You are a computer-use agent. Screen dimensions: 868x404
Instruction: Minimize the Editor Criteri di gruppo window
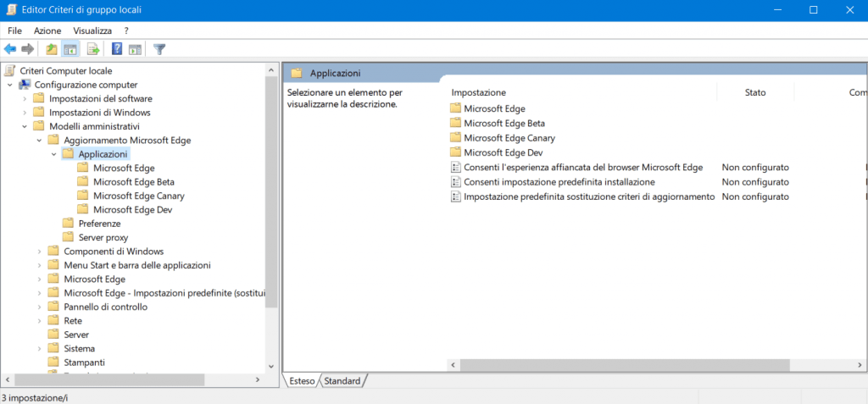(779, 10)
